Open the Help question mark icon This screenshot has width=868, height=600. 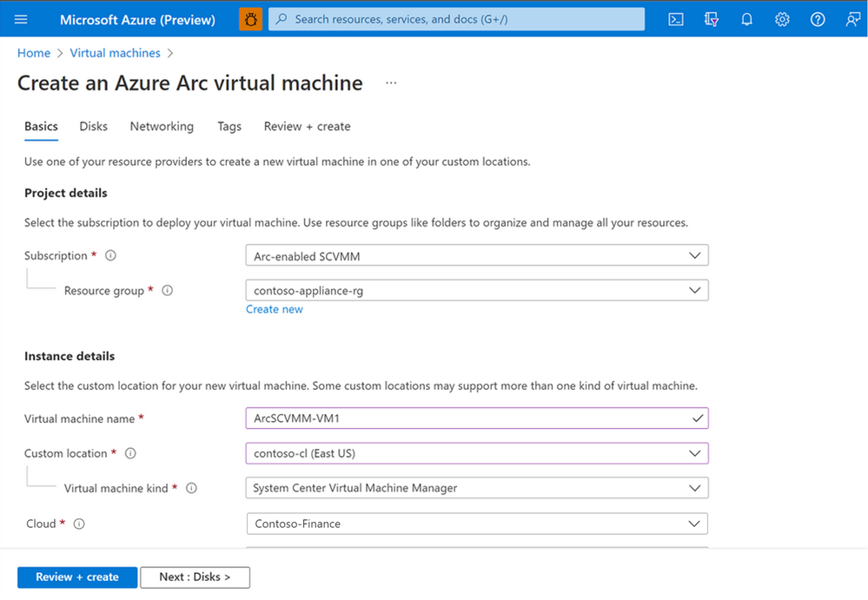point(818,19)
